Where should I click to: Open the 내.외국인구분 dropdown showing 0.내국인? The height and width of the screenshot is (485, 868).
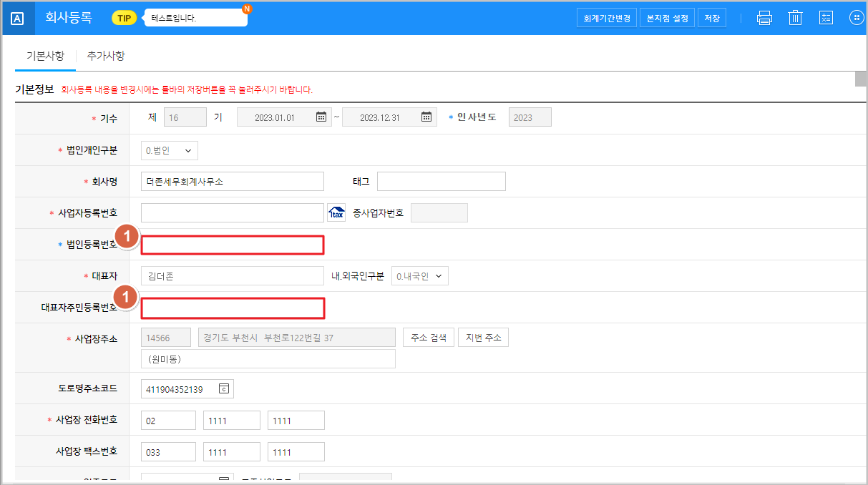[x=420, y=275]
